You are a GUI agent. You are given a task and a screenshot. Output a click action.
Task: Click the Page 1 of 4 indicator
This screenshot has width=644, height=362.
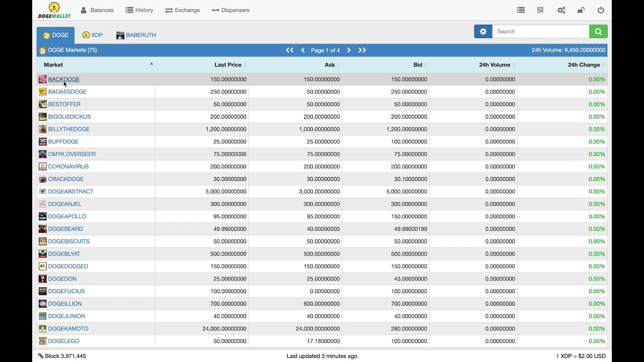(x=326, y=50)
